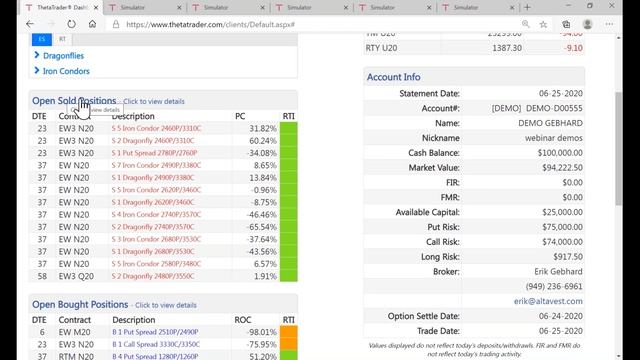This screenshot has width=640, height=360.
Task: View site lock security info
Action: [x=116, y=24]
